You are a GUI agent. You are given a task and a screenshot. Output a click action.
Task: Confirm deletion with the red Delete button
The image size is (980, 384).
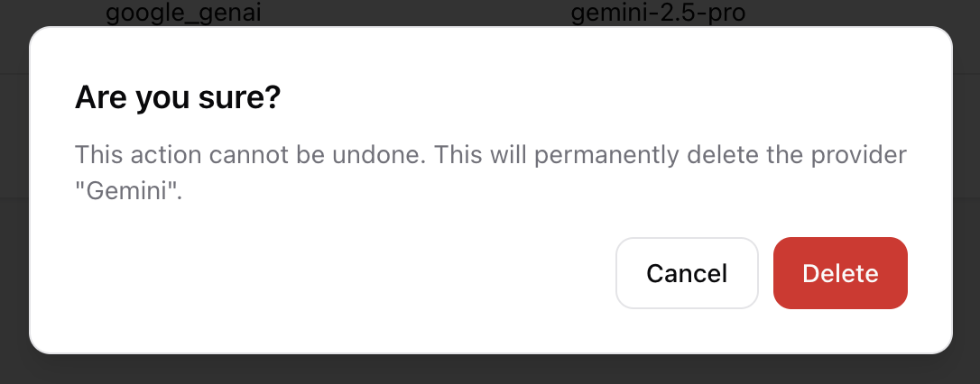840,273
